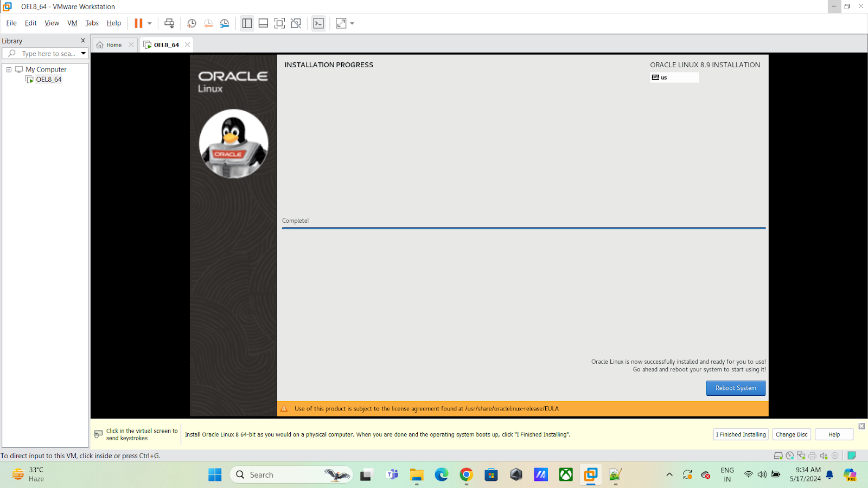Screen dimensions: 868x488
Task: Open Task View on the taskbar
Action: [367, 475]
